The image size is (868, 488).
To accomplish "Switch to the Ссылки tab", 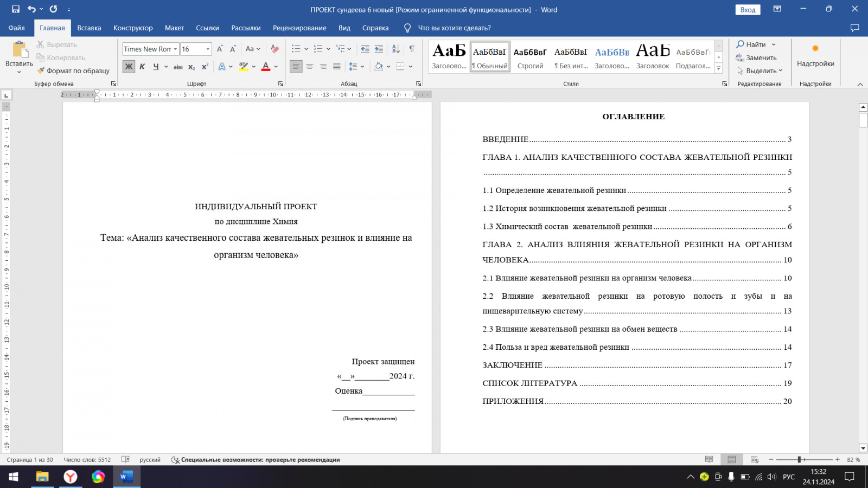I will pos(207,28).
